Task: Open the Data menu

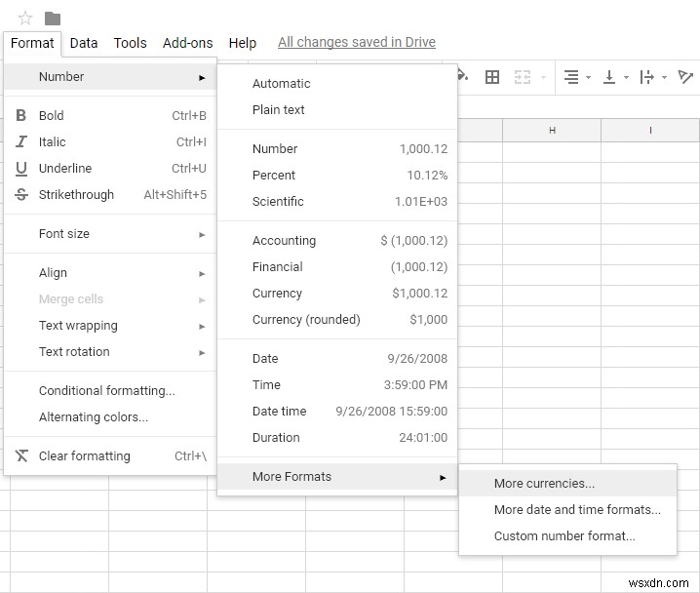Action: [84, 43]
